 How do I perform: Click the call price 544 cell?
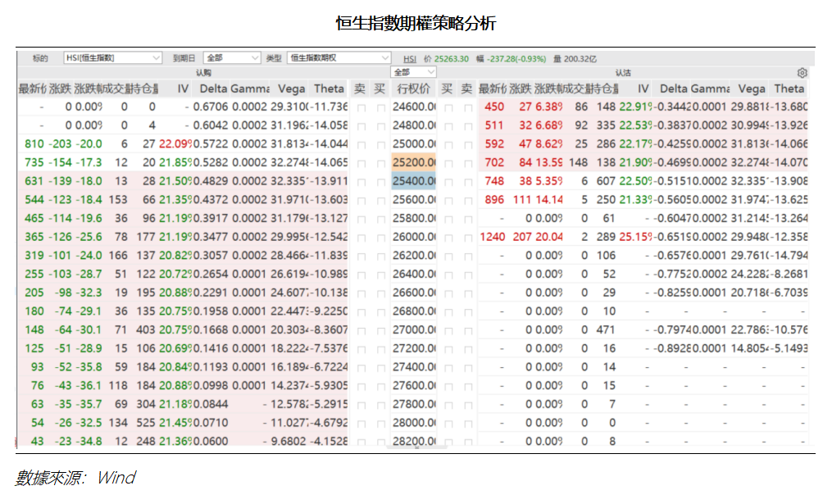coord(34,199)
